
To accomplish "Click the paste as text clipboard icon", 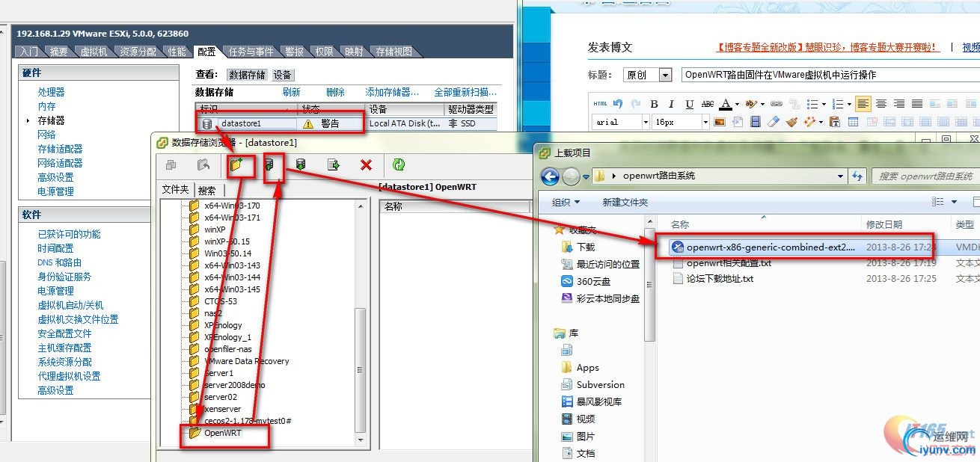I will pos(833,122).
